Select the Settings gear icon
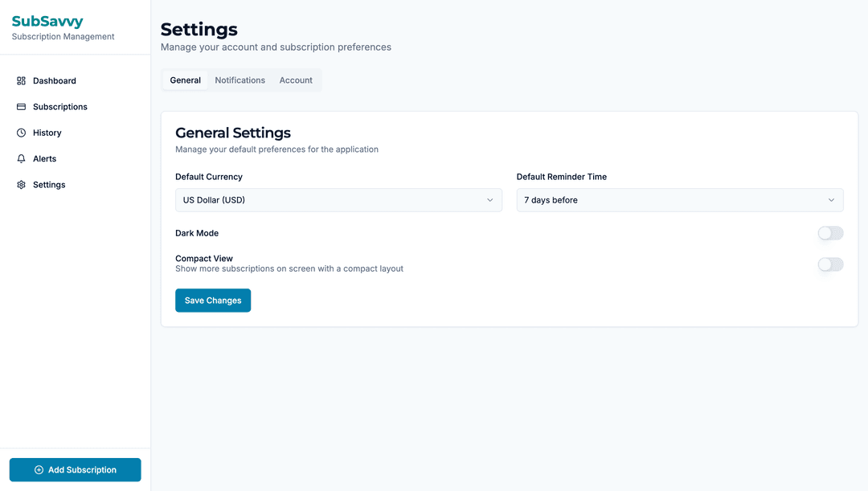 tap(18, 184)
